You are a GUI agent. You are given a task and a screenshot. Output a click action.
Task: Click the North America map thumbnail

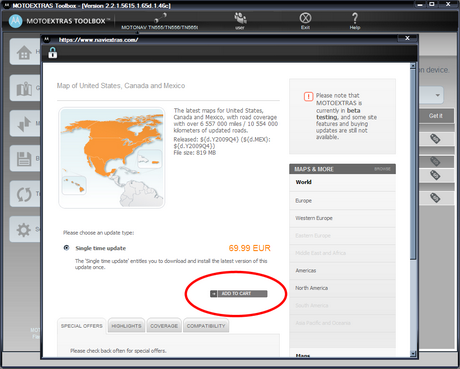(x=112, y=158)
